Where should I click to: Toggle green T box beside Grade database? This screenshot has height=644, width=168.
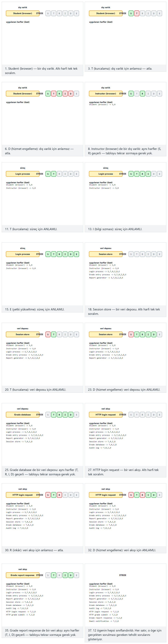point(54,414)
